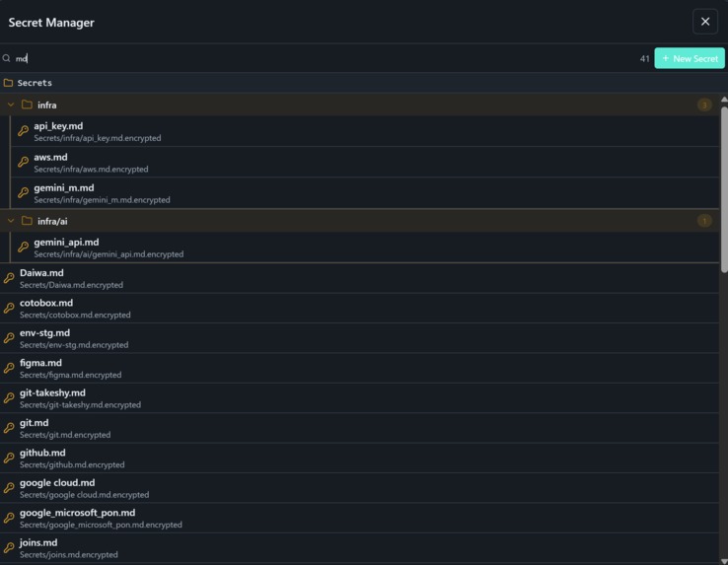This screenshot has height=565, width=728.
Task: Focus the search field containing "md"
Action: (x=321, y=58)
